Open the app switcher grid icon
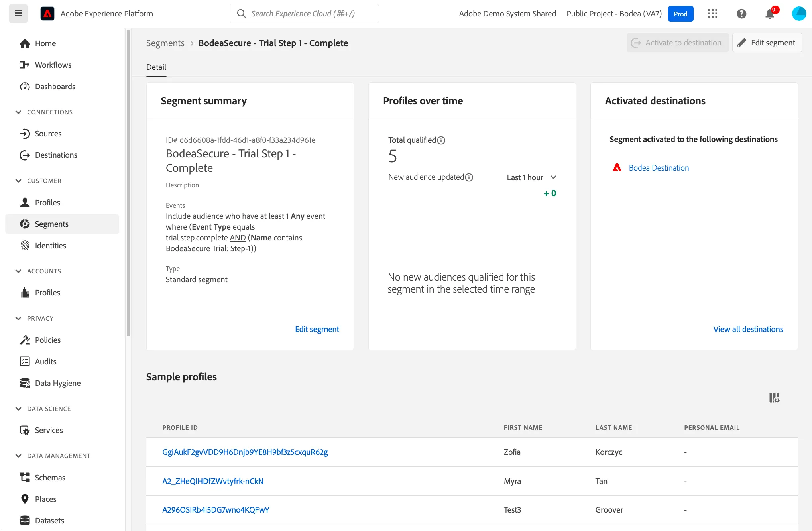Image resolution: width=812 pixels, height=531 pixels. pyautogui.click(x=712, y=14)
